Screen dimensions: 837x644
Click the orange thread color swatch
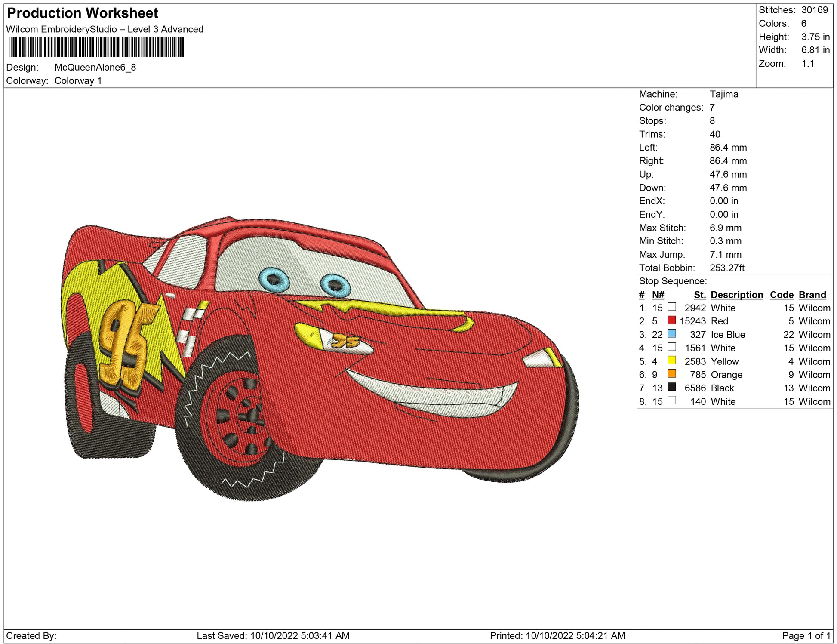click(671, 373)
